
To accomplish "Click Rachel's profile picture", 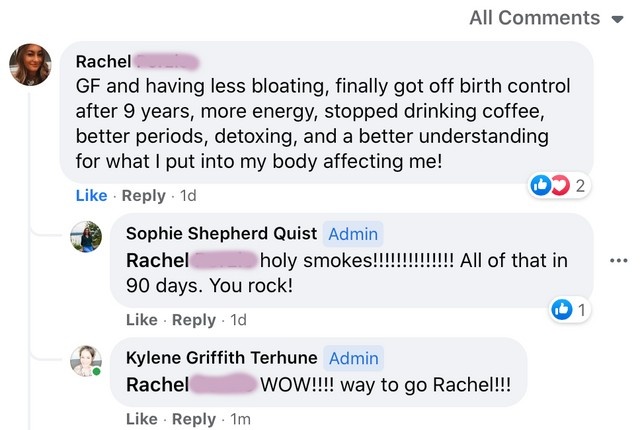I will pos(30,66).
